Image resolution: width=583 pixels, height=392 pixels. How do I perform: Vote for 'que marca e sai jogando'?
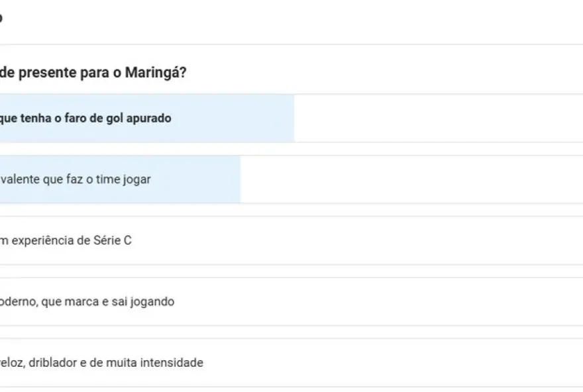(x=86, y=302)
